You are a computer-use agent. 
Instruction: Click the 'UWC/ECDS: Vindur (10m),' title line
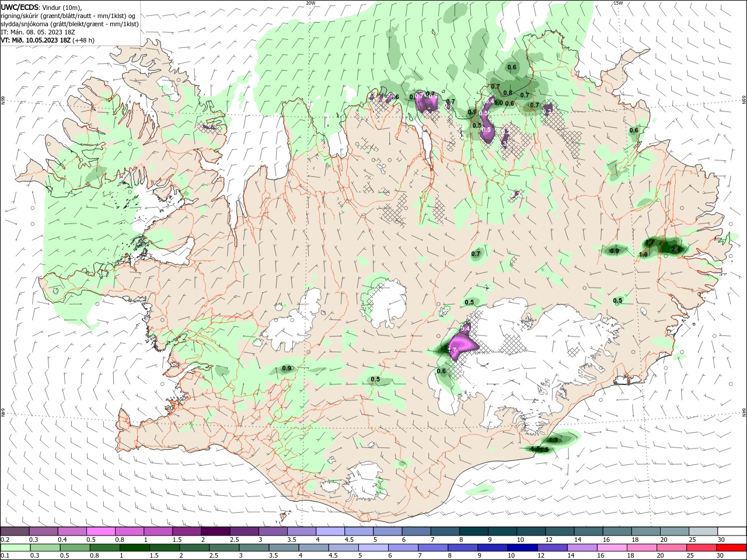41,7
